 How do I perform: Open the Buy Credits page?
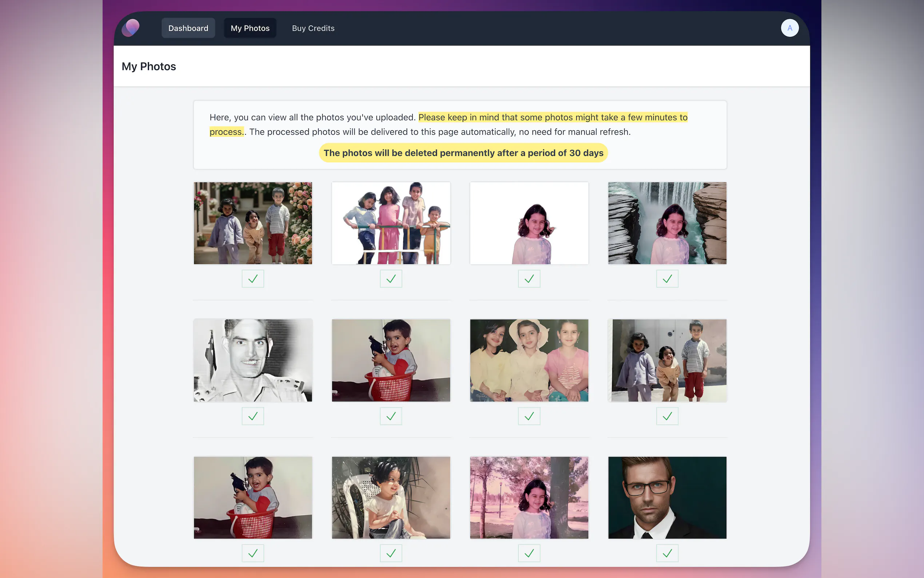pyautogui.click(x=313, y=28)
